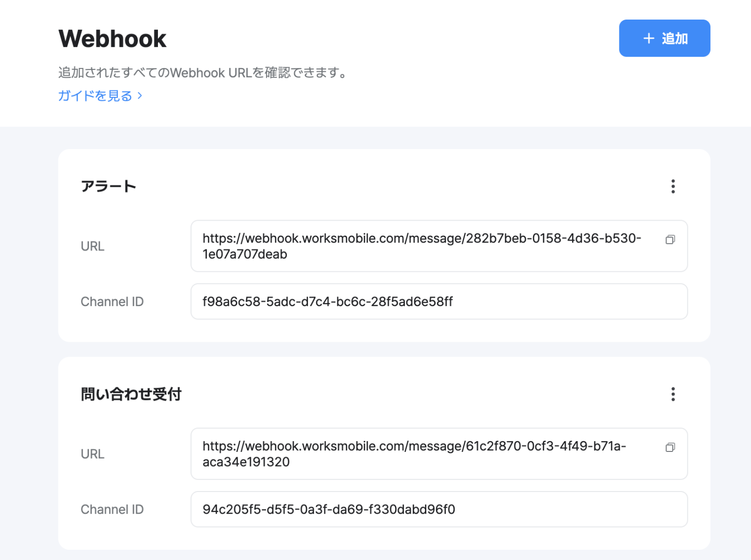751x560 pixels.
Task: Click the copy-to-clipboard icon in the first card
Action: 670,240
